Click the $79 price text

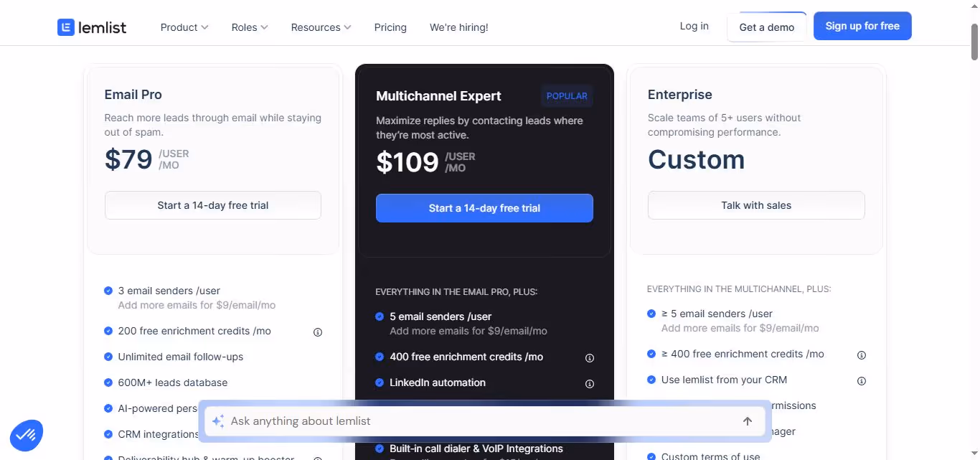pos(128,159)
